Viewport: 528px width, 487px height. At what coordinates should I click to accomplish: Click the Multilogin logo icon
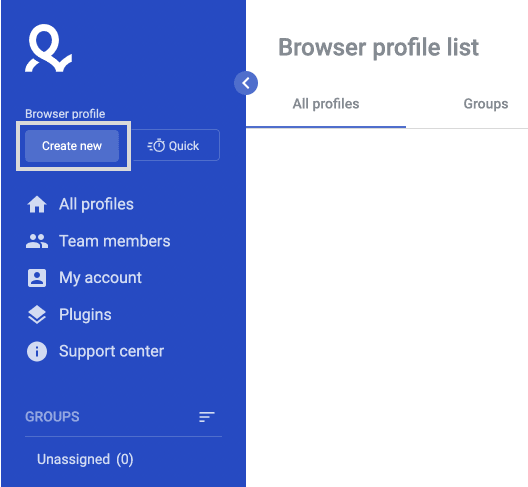point(48,48)
